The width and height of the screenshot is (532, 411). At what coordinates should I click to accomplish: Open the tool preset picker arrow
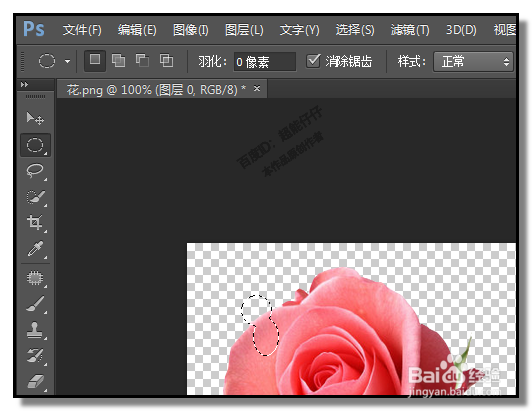tap(68, 62)
